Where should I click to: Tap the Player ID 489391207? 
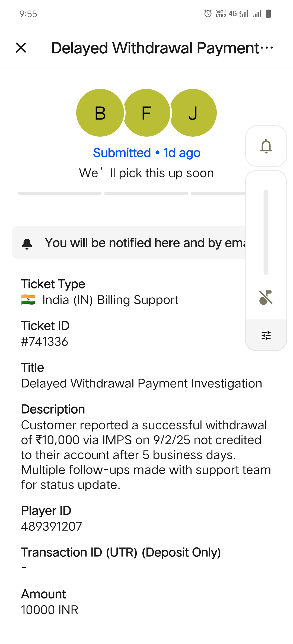(52, 526)
